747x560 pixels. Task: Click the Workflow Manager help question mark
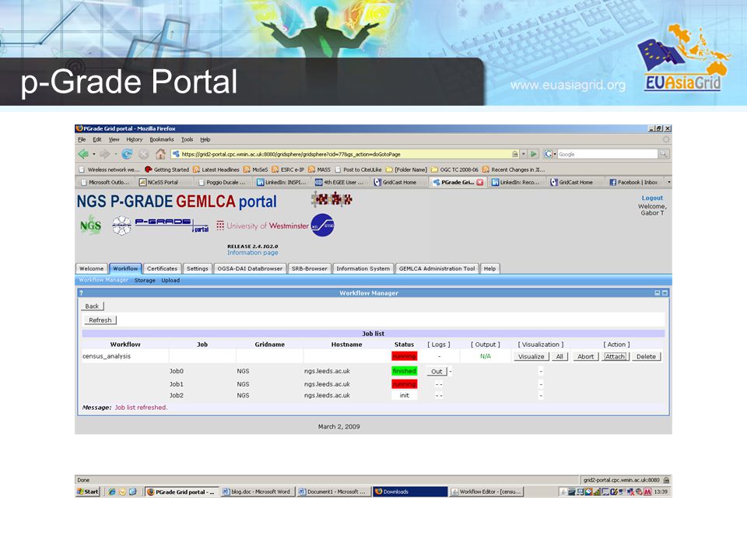pyautogui.click(x=81, y=293)
